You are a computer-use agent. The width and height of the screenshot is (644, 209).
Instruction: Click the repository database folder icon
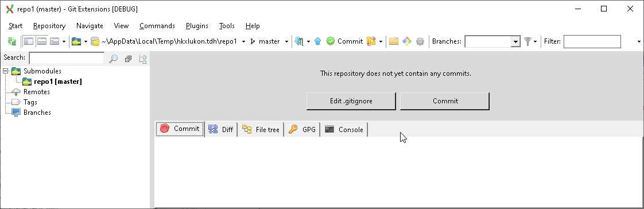coord(95,41)
